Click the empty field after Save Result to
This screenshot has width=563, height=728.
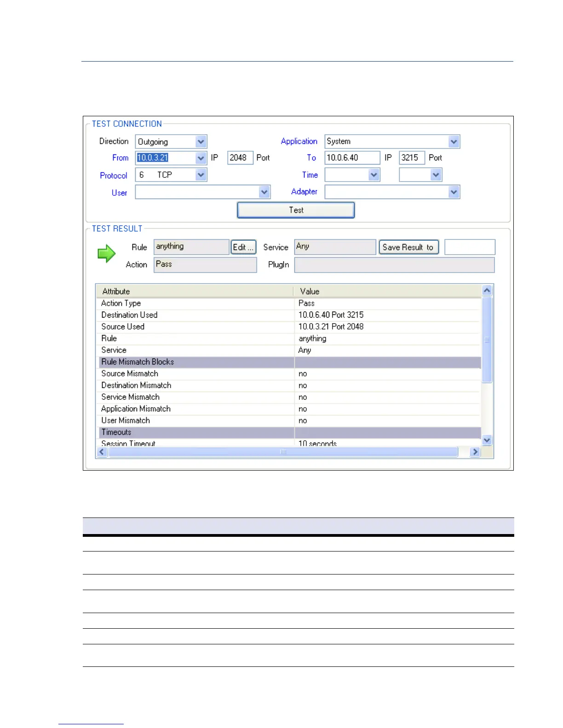click(470, 247)
